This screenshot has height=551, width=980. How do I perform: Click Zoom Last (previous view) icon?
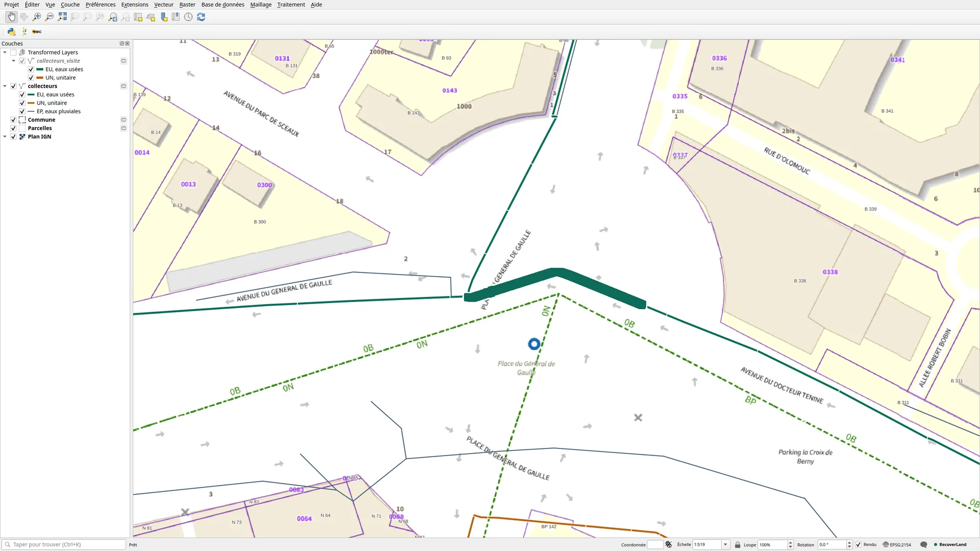point(113,17)
